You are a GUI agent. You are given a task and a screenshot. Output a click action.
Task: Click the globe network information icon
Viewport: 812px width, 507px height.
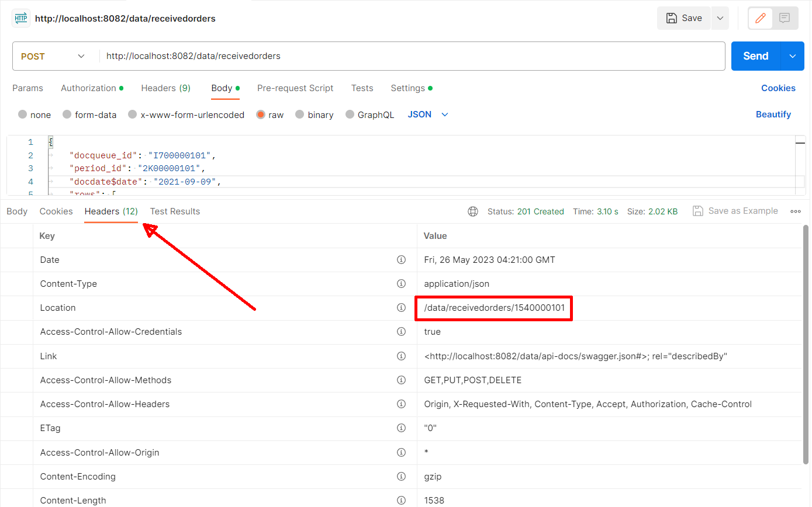pos(473,211)
